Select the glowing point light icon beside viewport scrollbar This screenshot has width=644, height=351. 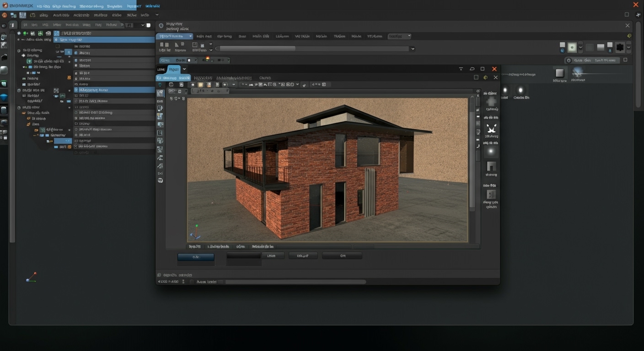[x=491, y=151]
